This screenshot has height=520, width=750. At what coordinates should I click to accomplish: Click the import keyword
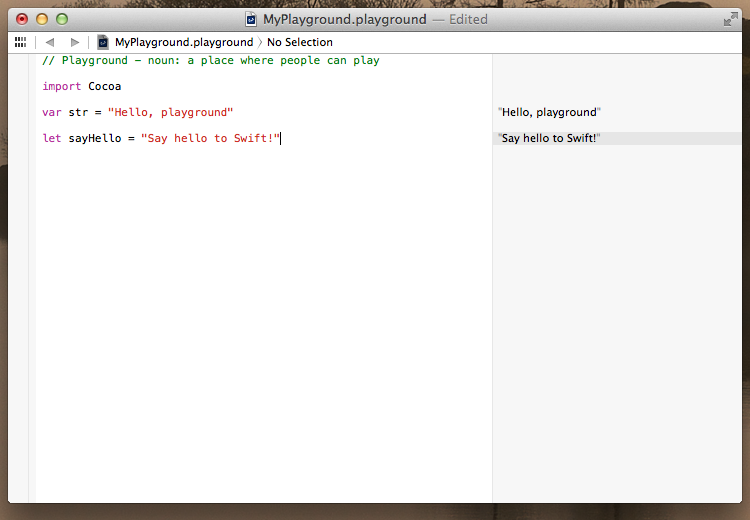pos(62,86)
